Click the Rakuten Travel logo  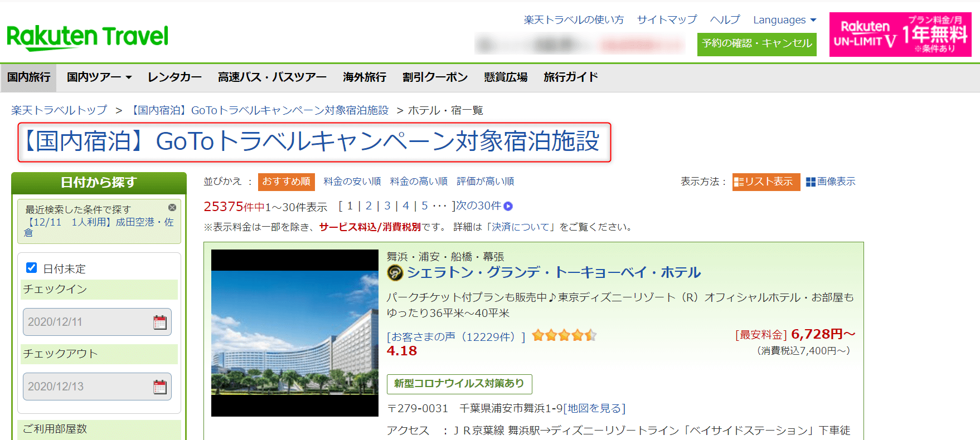[x=88, y=37]
